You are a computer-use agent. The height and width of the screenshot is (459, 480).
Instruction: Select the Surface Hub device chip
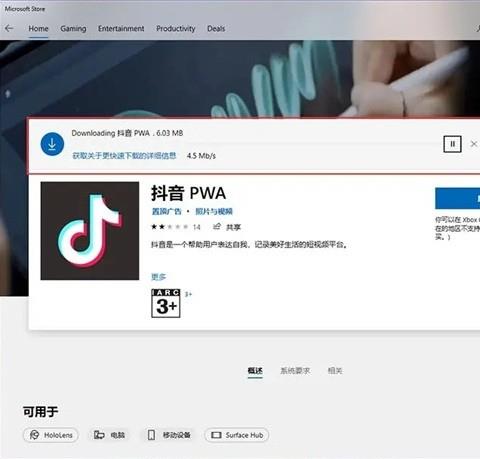point(237,435)
